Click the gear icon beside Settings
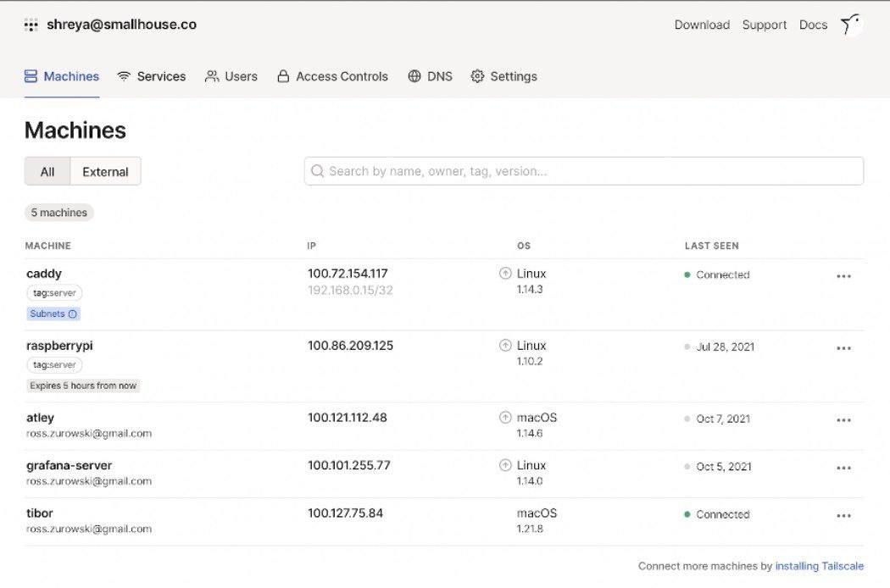890x588 pixels. coord(476,76)
